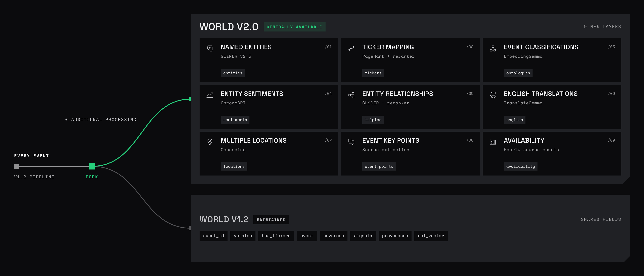Screen dimensions: 644x276
Task: Click the English Translations speech icon
Action: 493,95
